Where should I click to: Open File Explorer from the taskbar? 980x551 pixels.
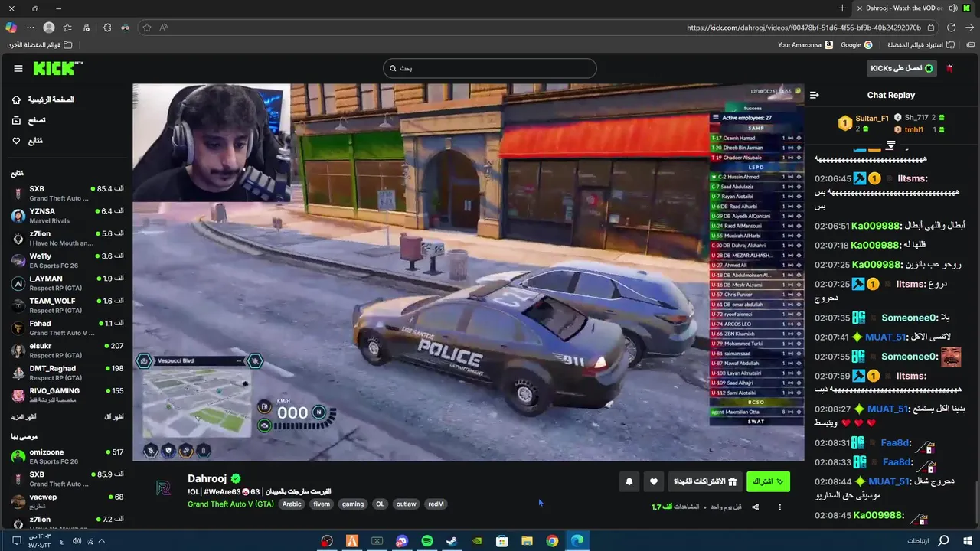pyautogui.click(x=527, y=541)
